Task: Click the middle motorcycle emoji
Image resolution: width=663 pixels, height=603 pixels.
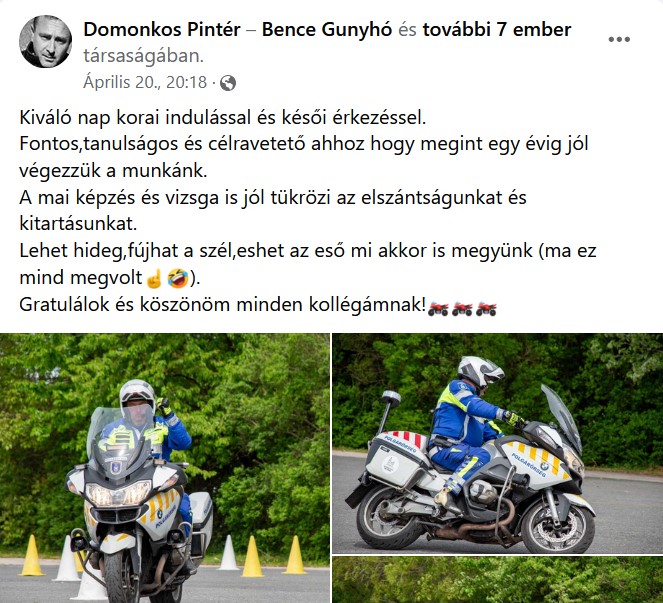Action: point(462,309)
